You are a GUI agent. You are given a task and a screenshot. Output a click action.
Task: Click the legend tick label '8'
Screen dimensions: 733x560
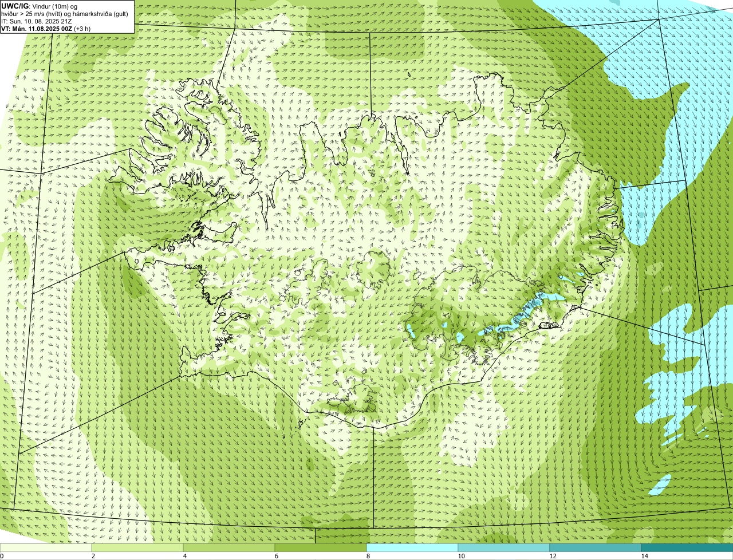(x=367, y=556)
